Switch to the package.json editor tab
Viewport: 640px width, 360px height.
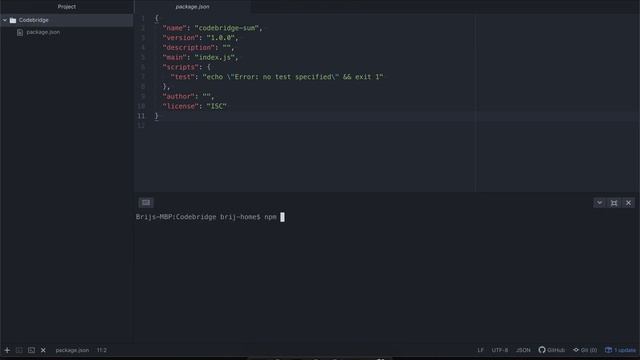pos(192,7)
